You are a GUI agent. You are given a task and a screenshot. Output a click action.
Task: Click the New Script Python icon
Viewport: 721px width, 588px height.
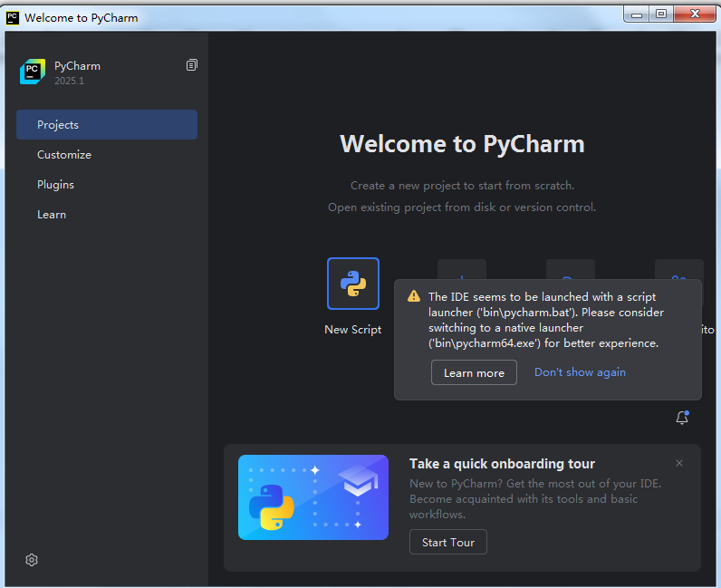(x=353, y=284)
